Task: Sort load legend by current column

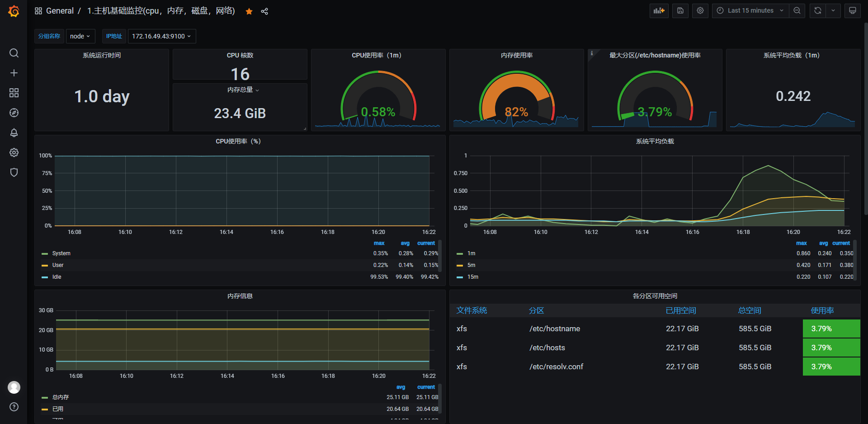Action: point(841,243)
